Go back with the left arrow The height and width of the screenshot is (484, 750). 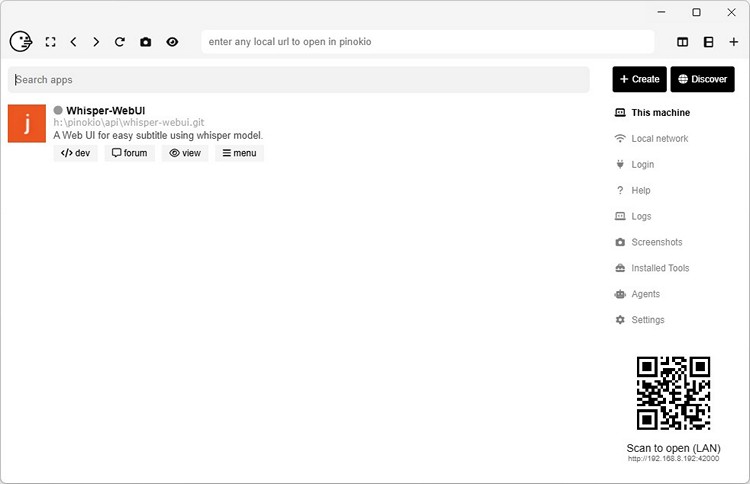[73, 42]
